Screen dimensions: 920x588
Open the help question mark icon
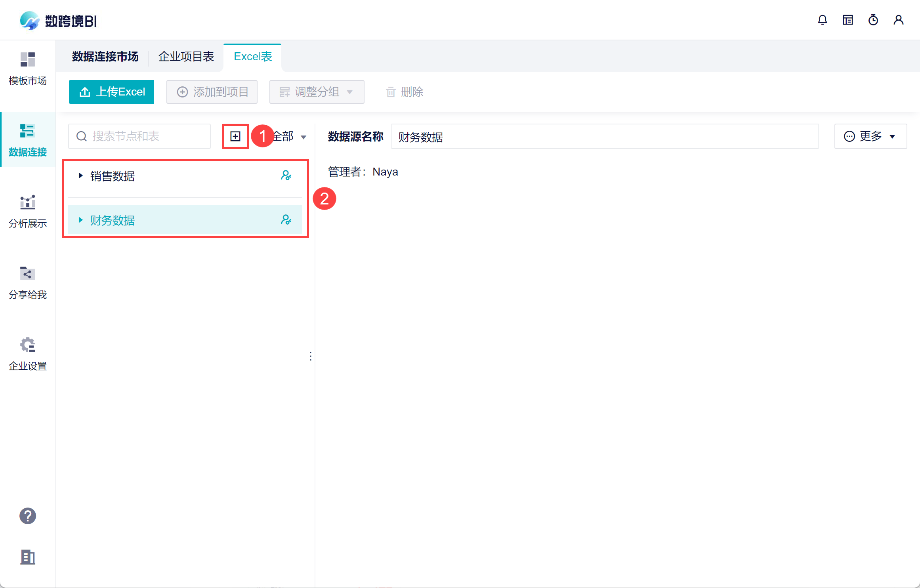[x=28, y=516]
